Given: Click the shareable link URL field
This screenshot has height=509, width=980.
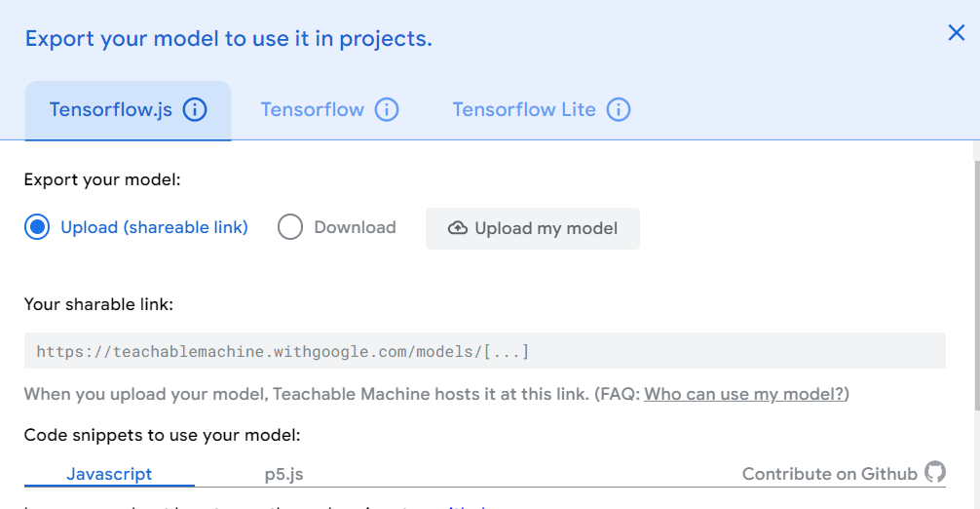Looking at the screenshot, I should point(485,351).
